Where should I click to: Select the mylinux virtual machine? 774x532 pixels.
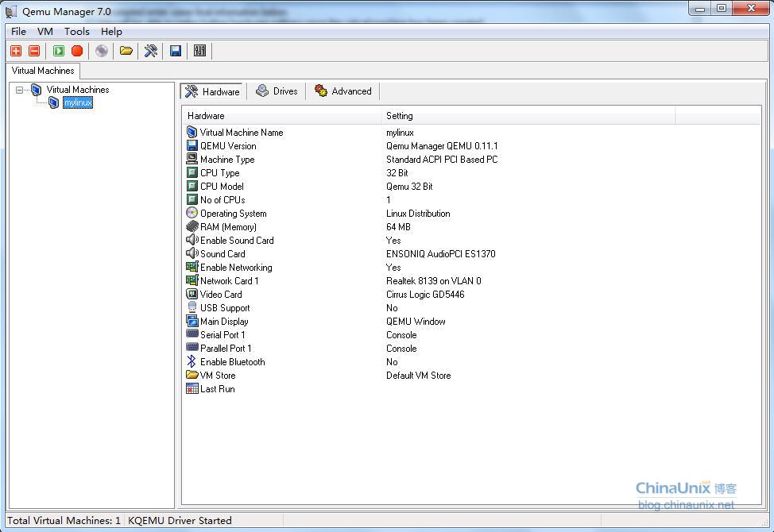(78, 102)
